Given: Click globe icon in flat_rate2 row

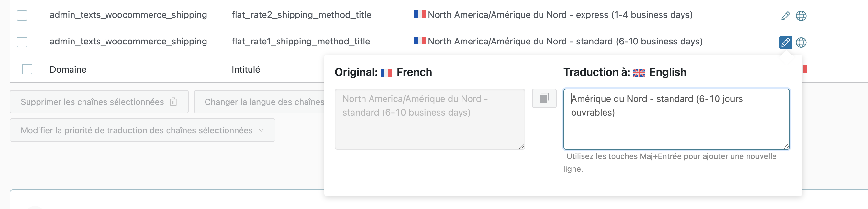Looking at the screenshot, I should coord(801,16).
